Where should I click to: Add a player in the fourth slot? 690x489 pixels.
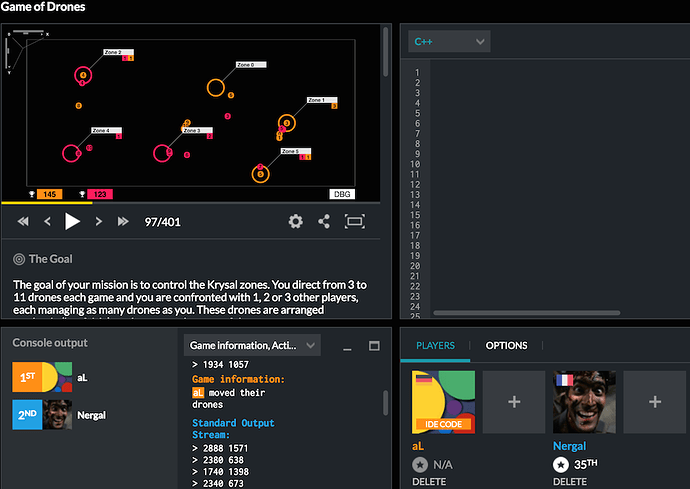(654, 401)
